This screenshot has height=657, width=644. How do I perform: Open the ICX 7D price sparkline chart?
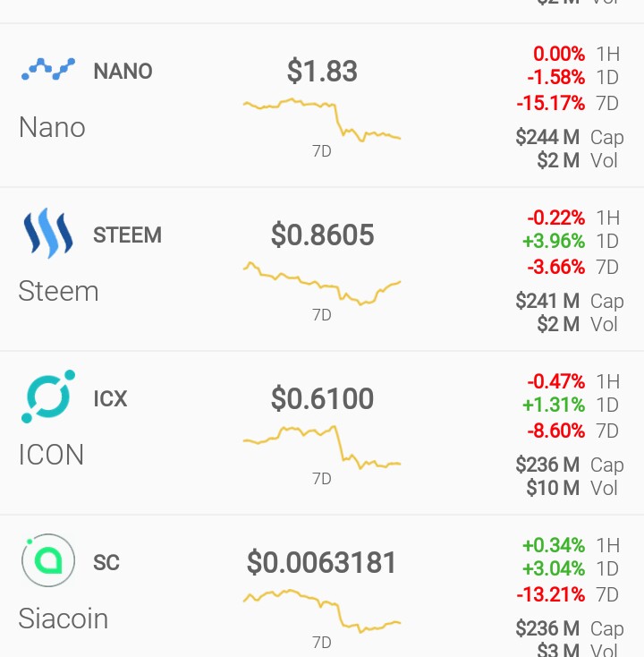[322, 448]
